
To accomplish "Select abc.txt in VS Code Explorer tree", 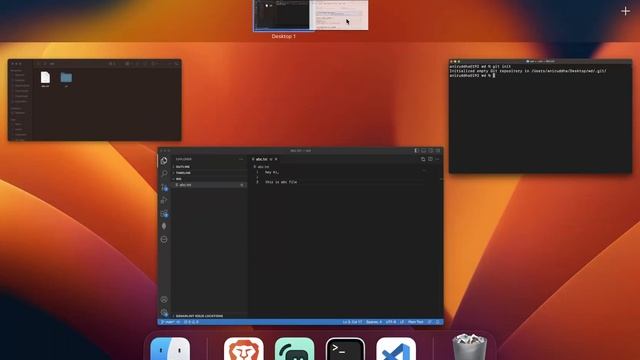I will click(209, 185).
